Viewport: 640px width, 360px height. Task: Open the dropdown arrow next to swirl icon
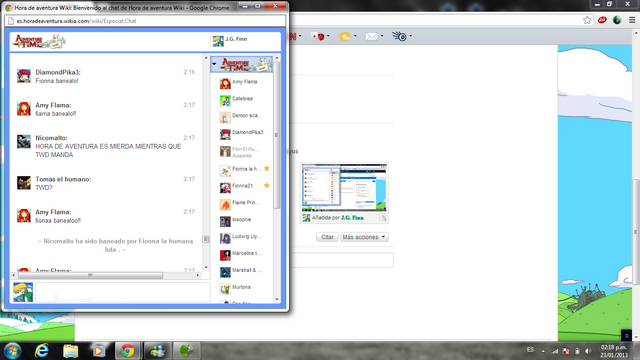(411, 36)
